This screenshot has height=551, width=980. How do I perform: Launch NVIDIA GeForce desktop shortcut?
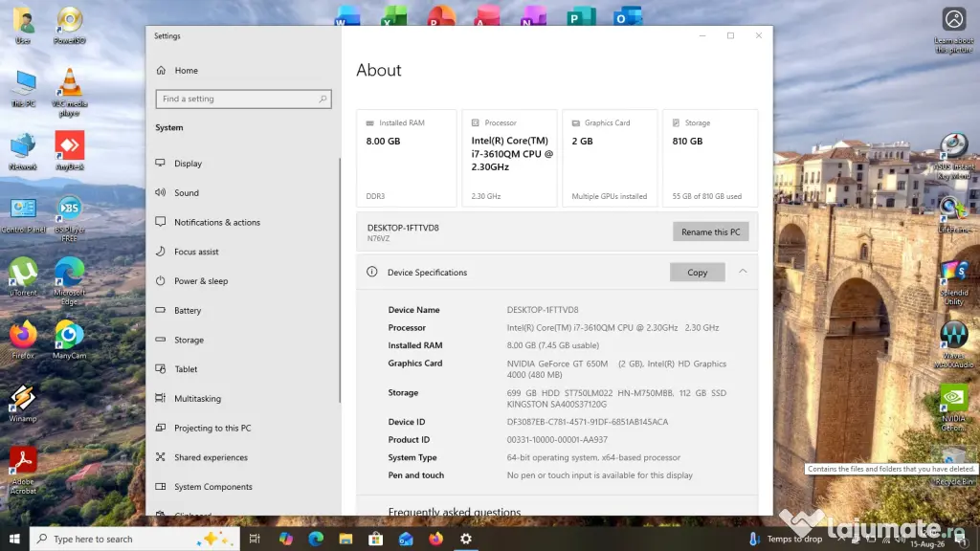point(954,408)
